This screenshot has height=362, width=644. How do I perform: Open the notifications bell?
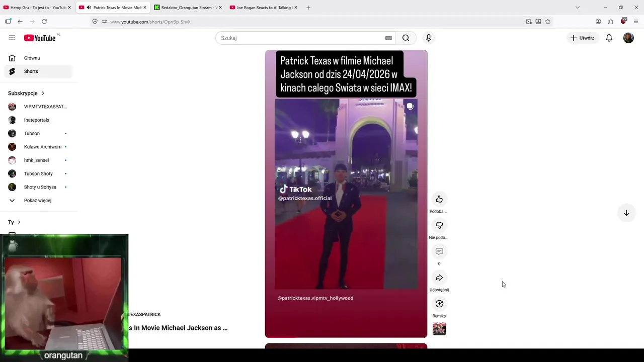click(x=609, y=38)
